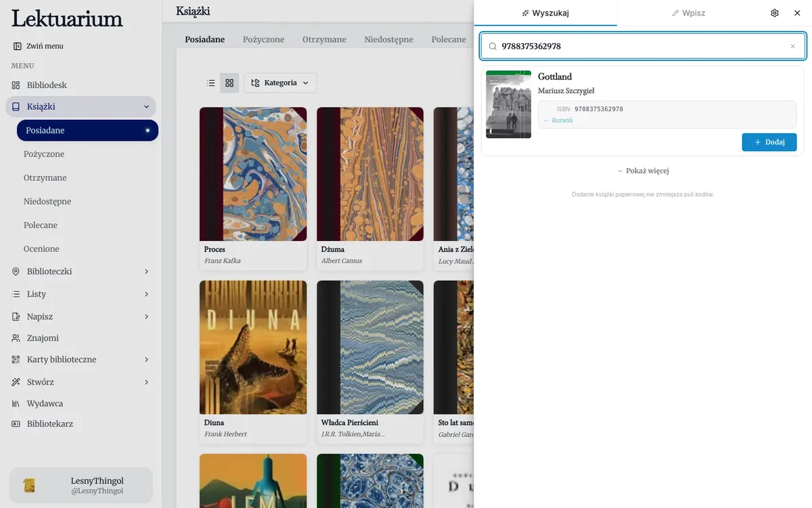Open the Otrzymane tab

[x=324, y=39]
